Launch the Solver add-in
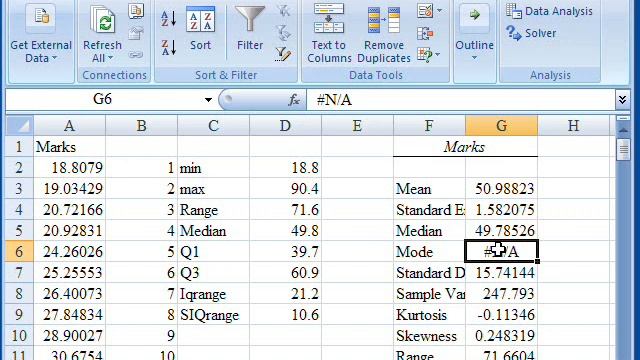The image size is (640, 360). (x=531, y=33)
